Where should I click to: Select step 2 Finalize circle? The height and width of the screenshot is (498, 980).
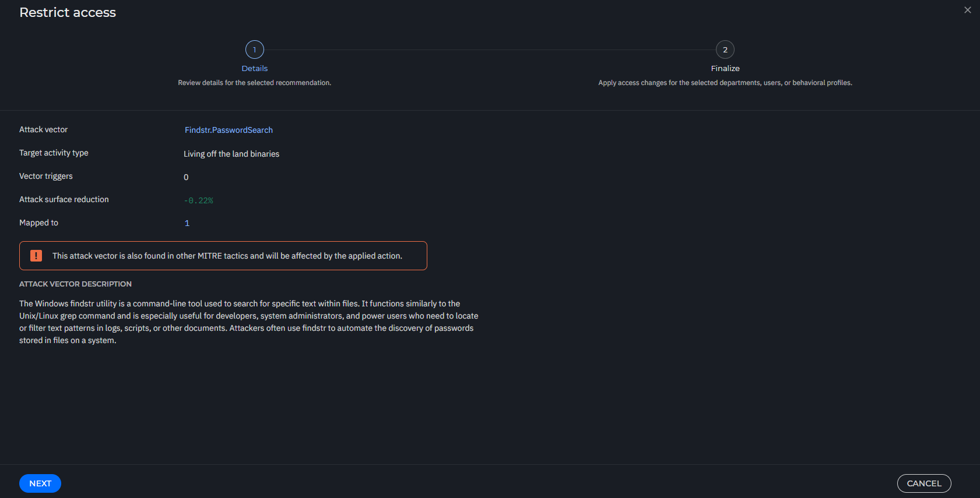[725, 50]
